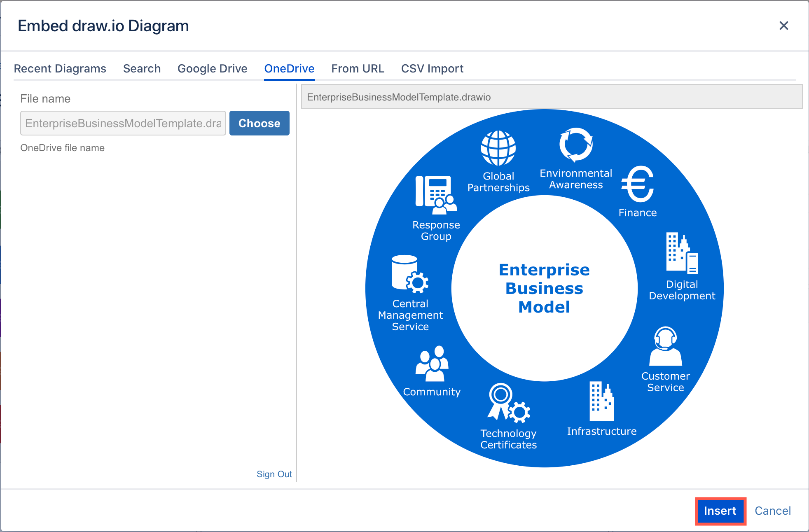Switch to the From URL tab
The width and height of the screenshot is (809, 532).
click(x=358, y=68)
